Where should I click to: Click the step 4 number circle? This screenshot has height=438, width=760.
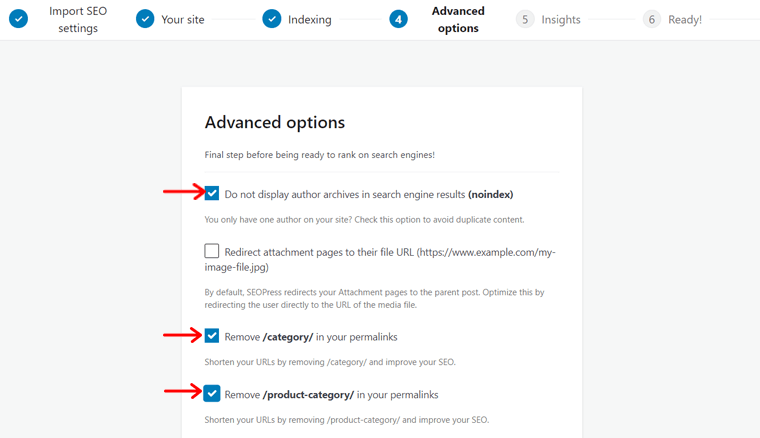[x=398, y=19]
